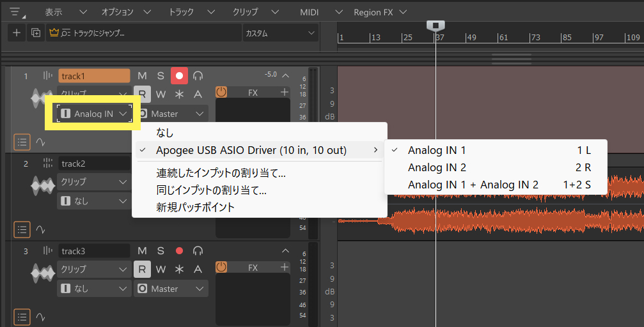This screenshot has height=327, width=644.
Task: Toggle track1 automation read R button
Action: point(142,94)
